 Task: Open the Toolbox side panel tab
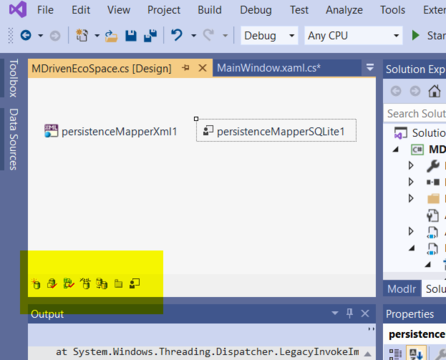click(13, 78)
